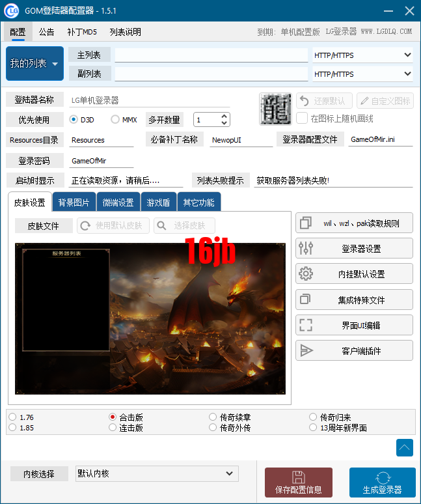
Task: Select the D3D radio option
Action: coord(74,120)
